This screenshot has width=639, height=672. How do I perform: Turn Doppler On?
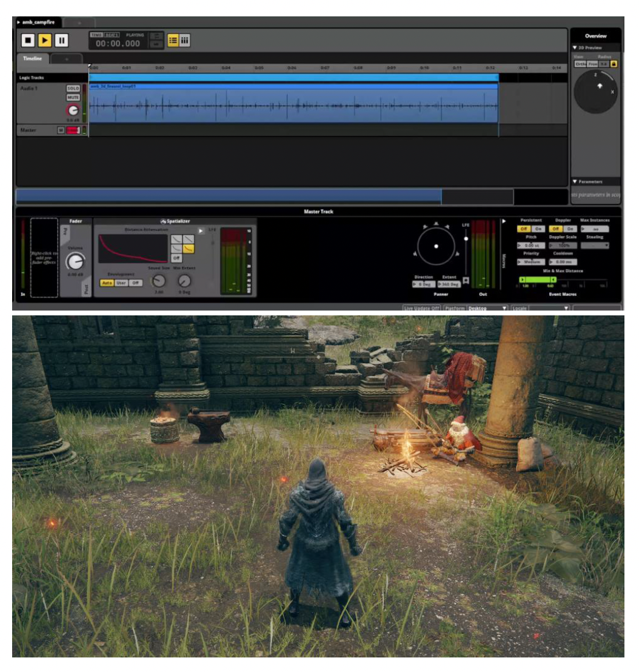tap(570, 229)
